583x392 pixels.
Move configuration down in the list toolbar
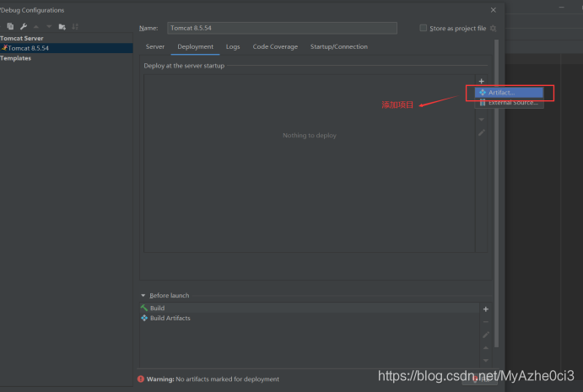[49, 26]
